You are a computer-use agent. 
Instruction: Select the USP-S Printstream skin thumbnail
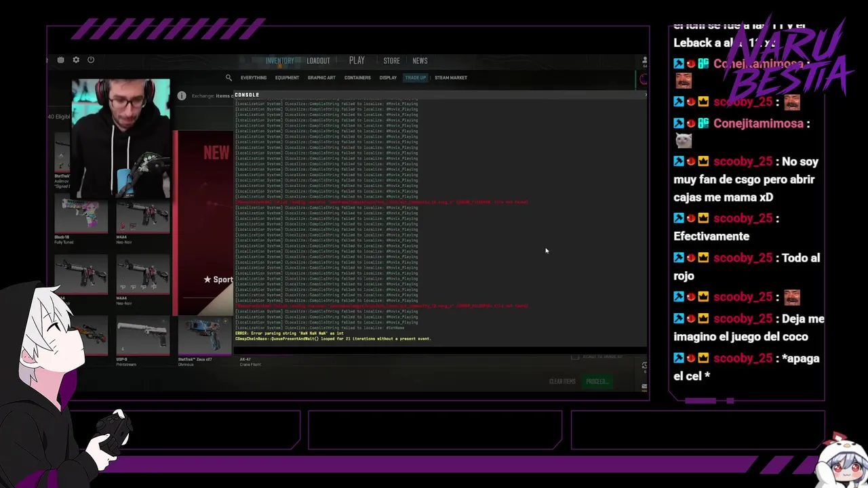tap(142, 337)
